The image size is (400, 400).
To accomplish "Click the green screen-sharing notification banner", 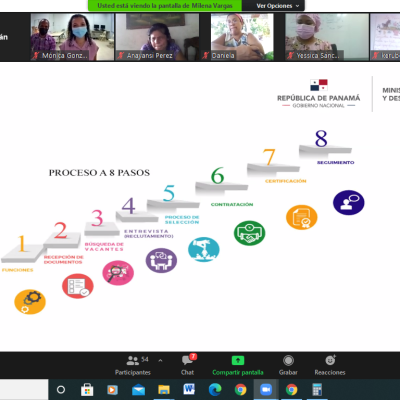I will 165,6.
